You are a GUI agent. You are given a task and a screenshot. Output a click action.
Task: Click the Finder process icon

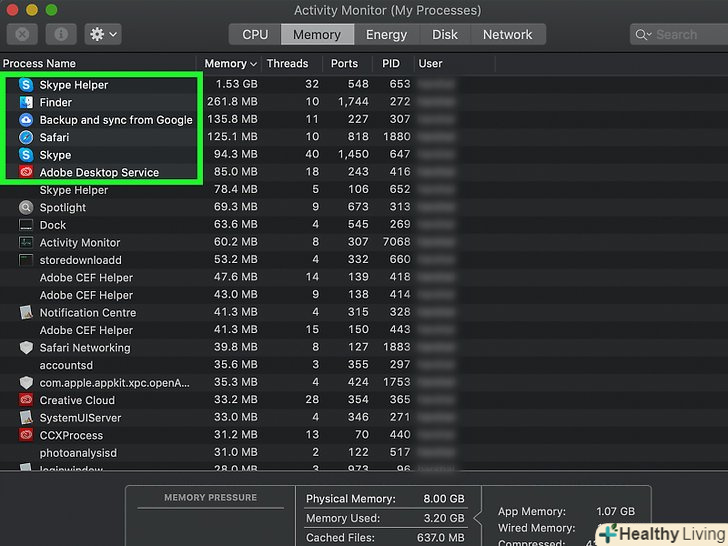[26, 102]
